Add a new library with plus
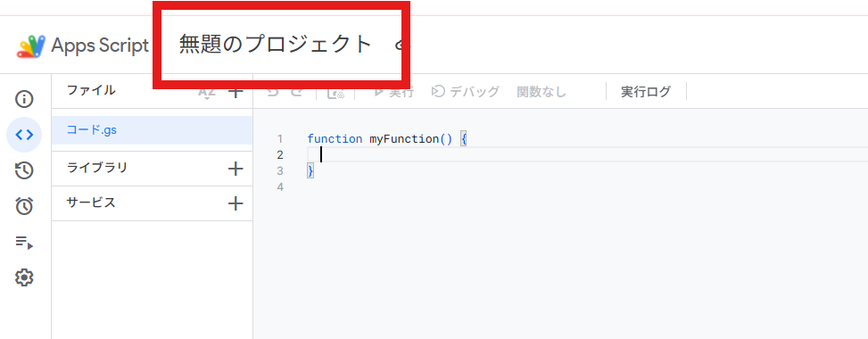 coord(236,169)
